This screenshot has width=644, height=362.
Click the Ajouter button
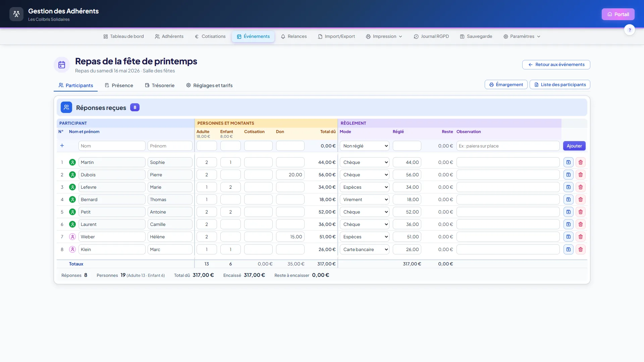(574, 146)
